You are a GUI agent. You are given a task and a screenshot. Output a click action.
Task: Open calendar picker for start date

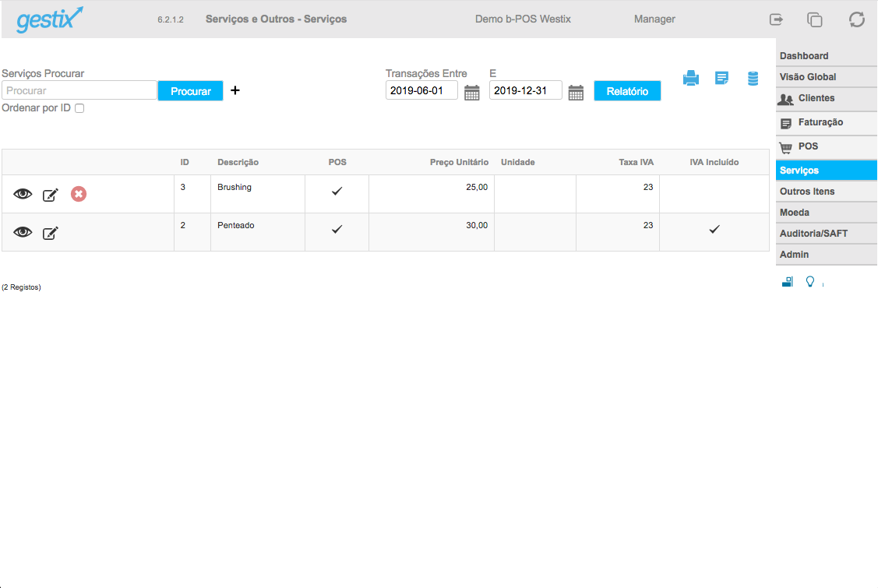click(472, 93)
